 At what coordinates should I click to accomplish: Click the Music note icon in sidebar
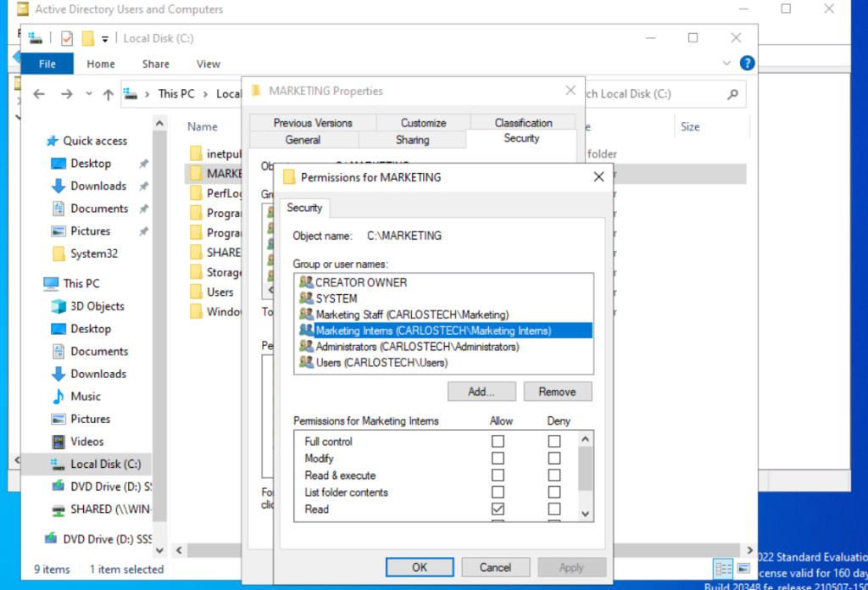(x=58, y=397)
